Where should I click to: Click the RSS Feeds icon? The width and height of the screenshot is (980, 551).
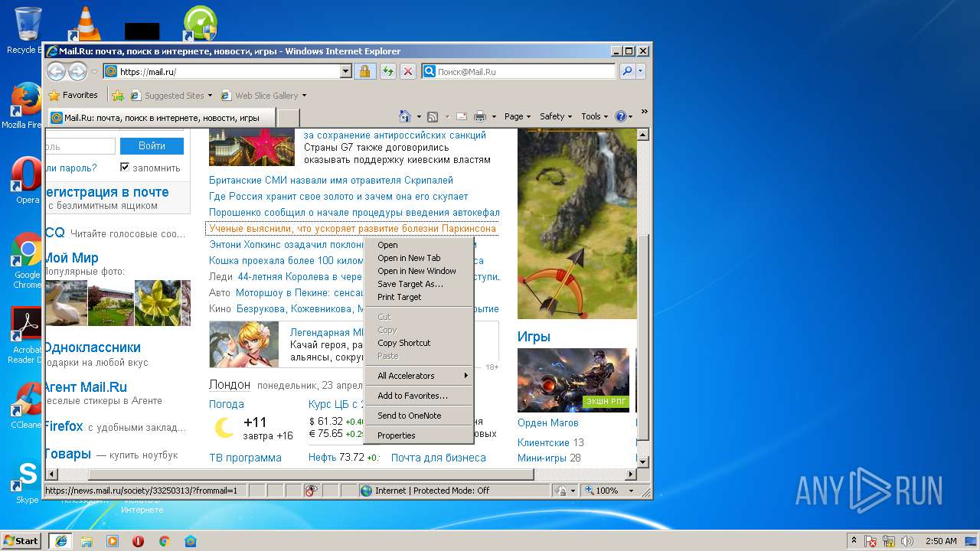coord(433,116)
